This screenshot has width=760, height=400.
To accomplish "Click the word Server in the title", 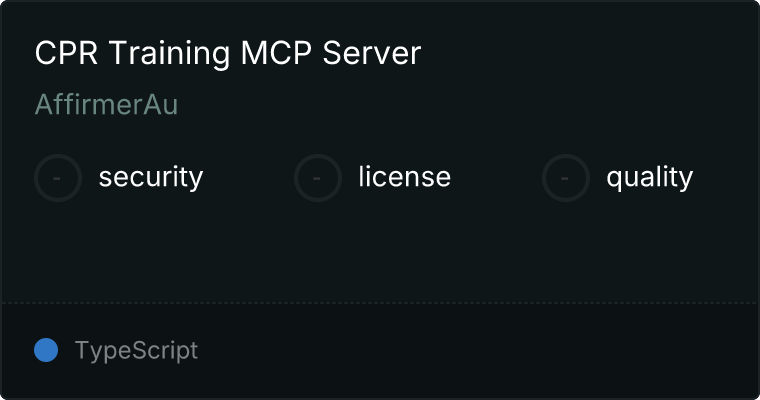I will [372, 52].
